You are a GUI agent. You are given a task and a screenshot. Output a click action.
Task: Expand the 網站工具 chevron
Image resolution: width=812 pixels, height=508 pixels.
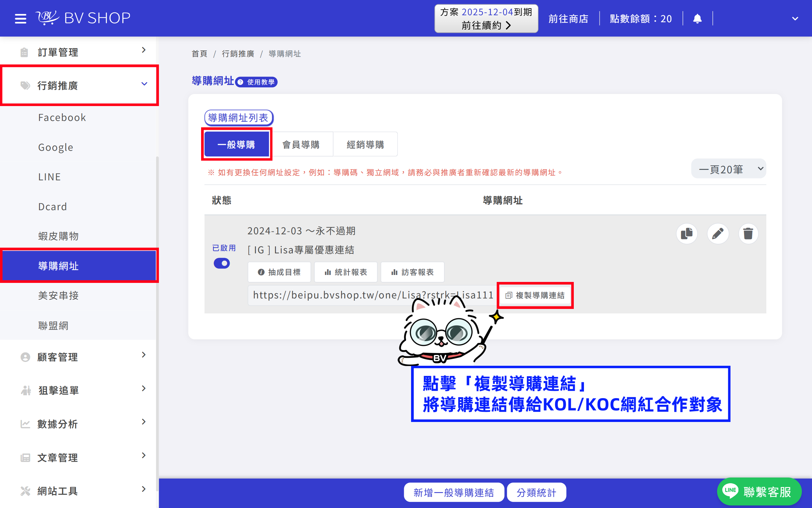pos(144,489)
